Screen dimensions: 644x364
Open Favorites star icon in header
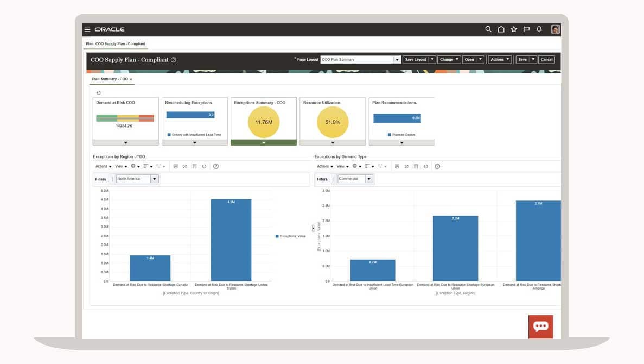[514, 29]
